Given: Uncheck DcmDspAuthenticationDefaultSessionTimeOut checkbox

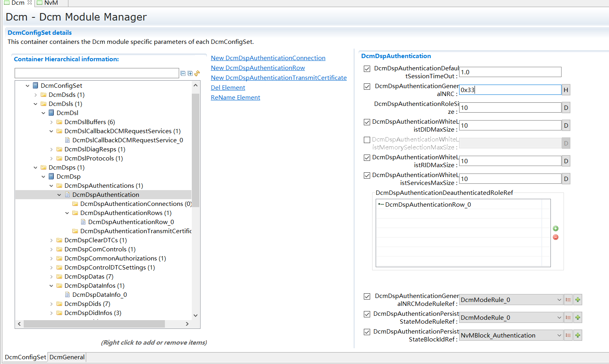Looking at the screenshot, I should [367, 68].
